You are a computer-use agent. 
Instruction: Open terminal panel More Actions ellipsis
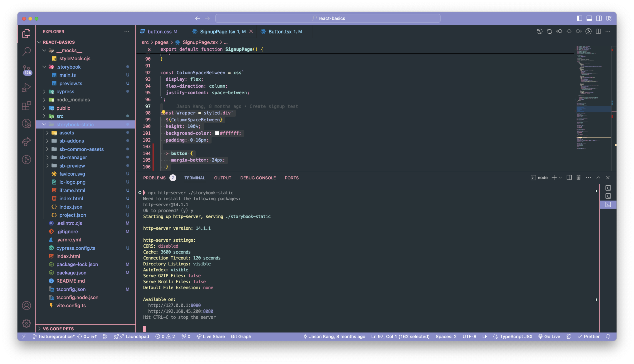(588, 177)
